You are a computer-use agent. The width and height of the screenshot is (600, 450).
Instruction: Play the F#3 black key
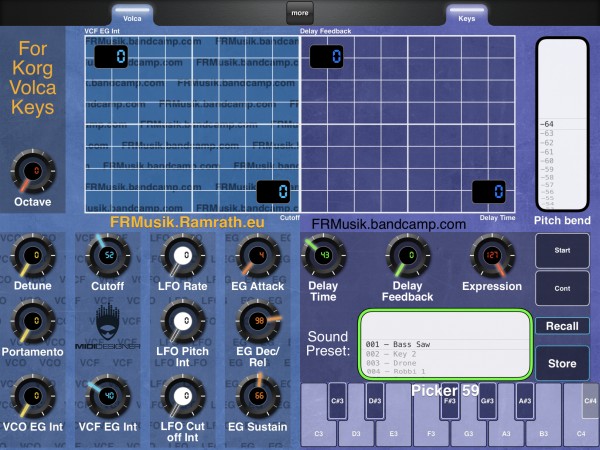coord(450,401)
